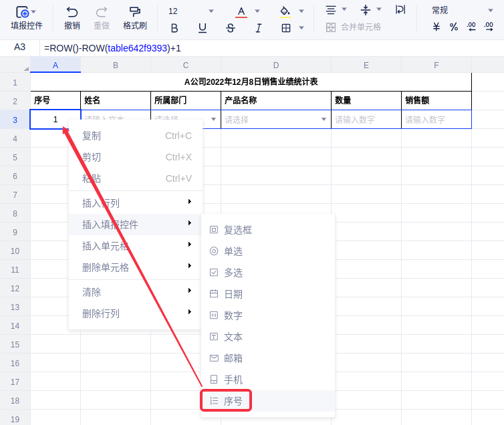The image size is (504, 425).
Task: Select the 单选 radio control option
Action: coord(233,251)
